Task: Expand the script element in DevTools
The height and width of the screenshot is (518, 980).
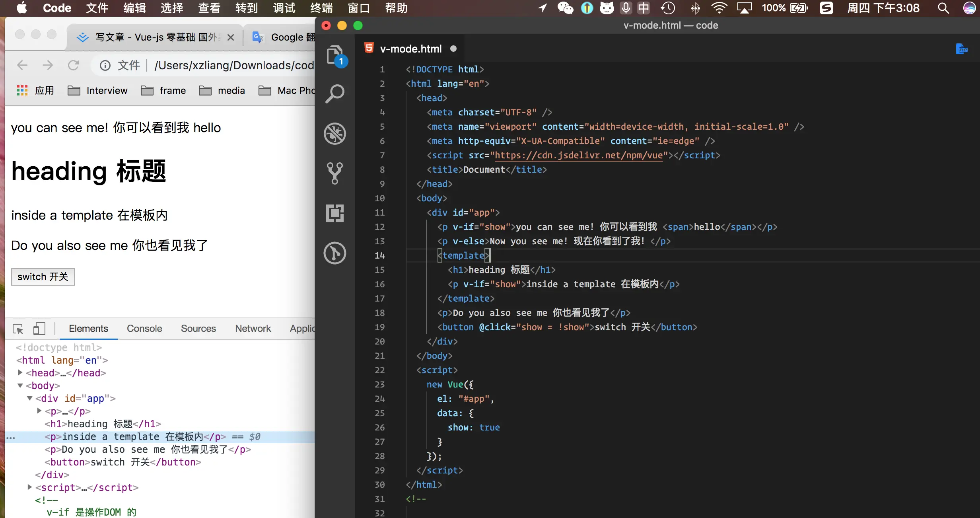Action: [30, 487]
